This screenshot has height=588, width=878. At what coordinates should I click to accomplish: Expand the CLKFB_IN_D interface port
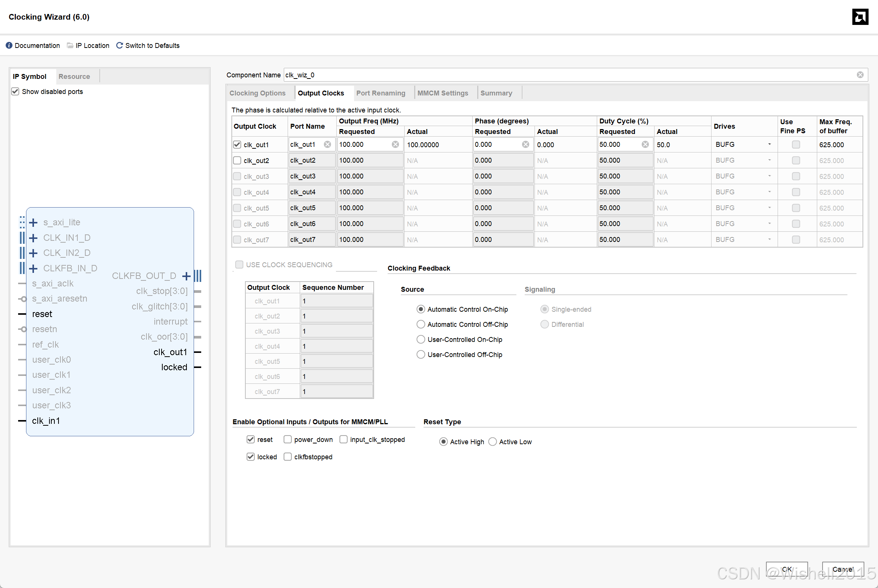[33, 268]
